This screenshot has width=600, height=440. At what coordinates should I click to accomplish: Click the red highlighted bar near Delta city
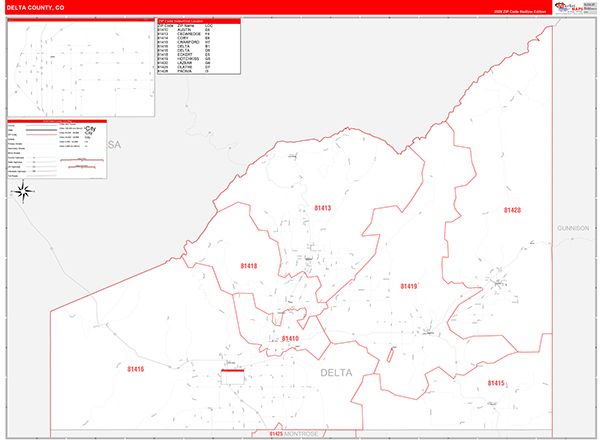pyautogui.click(x=233, y=370)
